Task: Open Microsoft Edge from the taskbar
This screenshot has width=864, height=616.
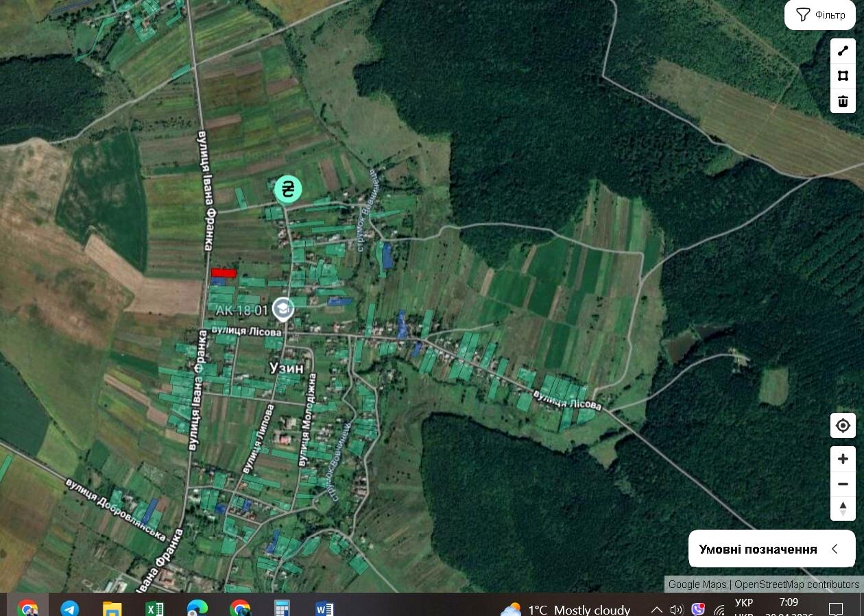Action: (x=197, y=608)
